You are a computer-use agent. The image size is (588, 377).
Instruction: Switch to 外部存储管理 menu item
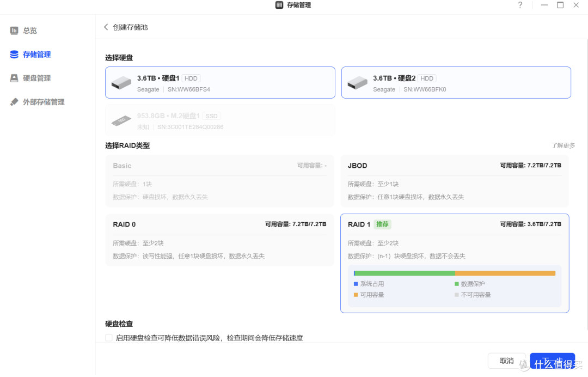[44, 102]
